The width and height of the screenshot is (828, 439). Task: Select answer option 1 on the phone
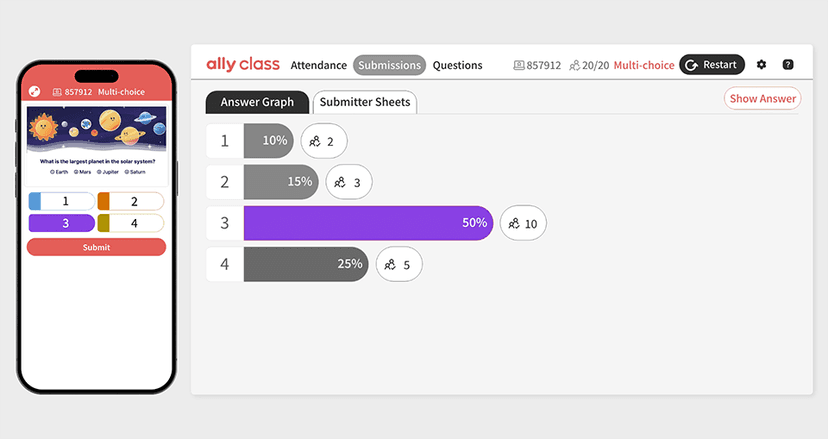pyautogui.click(x=61, y=202)
